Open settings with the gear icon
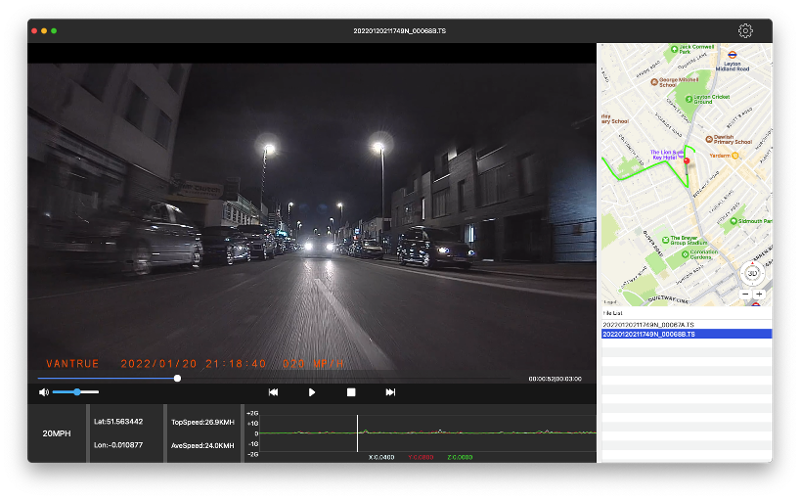Screen dimensions: 800x499 click(x=745, y=31)
